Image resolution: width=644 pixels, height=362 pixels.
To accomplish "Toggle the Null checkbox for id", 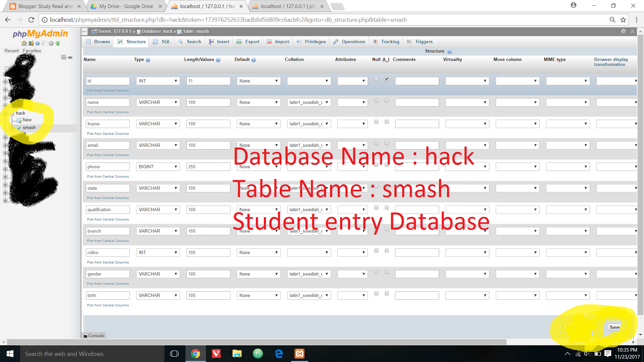I will (376, 79).
